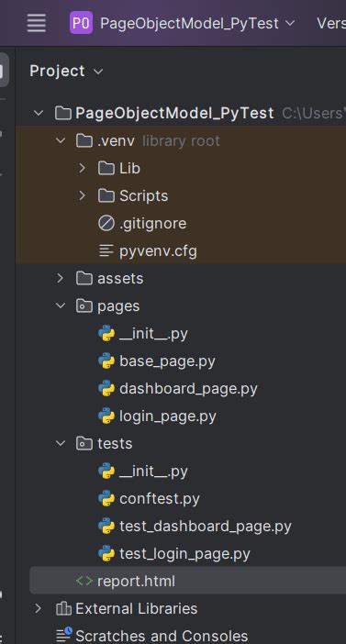Click the .gitignore file icon
The image size is (346, 644).
[x=106, y=224]
